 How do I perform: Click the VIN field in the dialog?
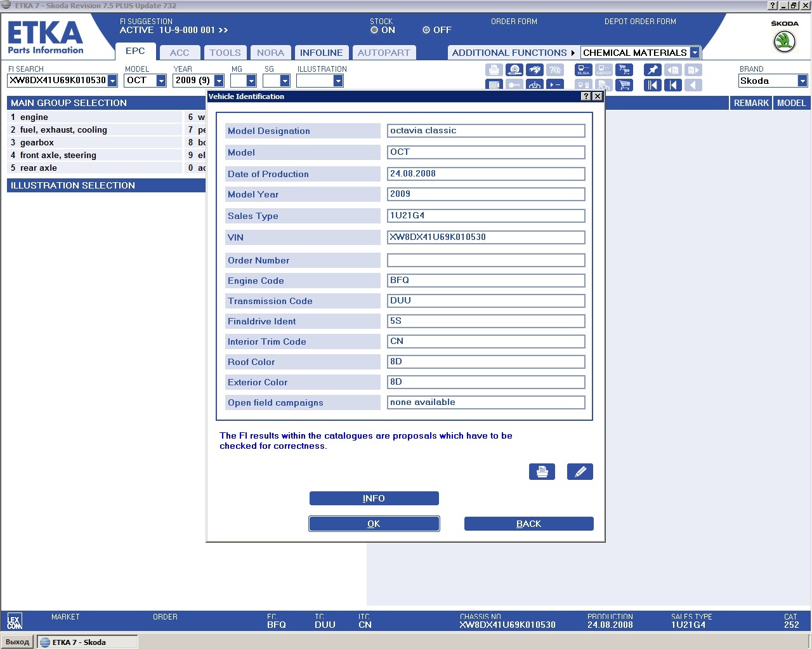click(x=486, y=237)
